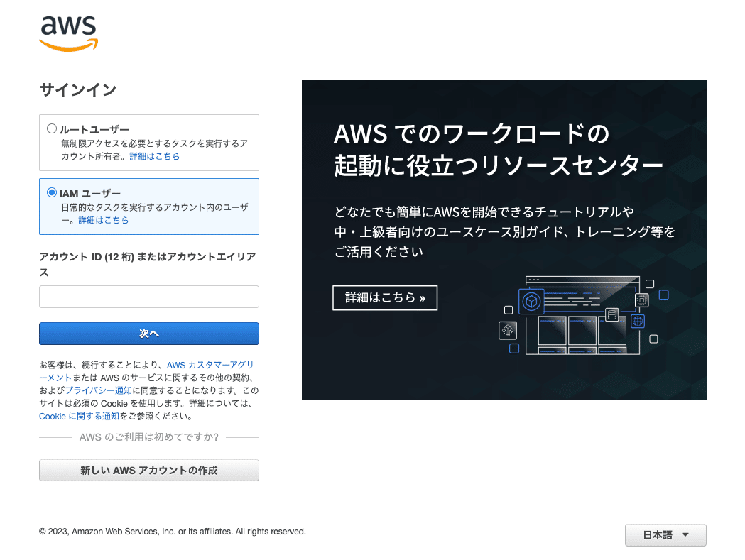This screenshot has width=745, height=560.
Task: Open 詳細はこちら link under ルートユーザー
Action: (154, 156)
